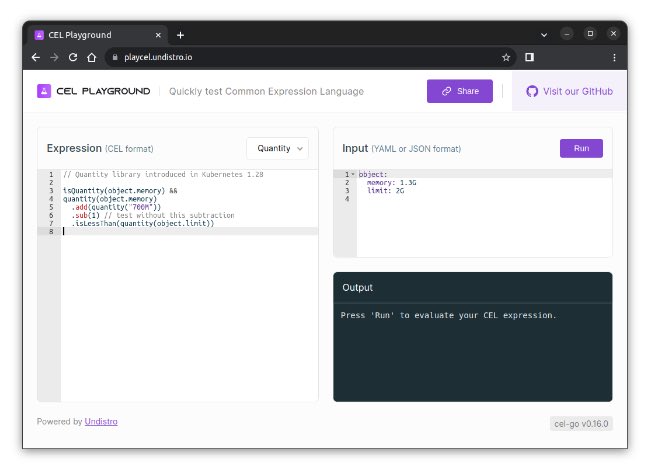Open the browser side panel icon
Screen dimensions: 649x473
pos(529,57)
